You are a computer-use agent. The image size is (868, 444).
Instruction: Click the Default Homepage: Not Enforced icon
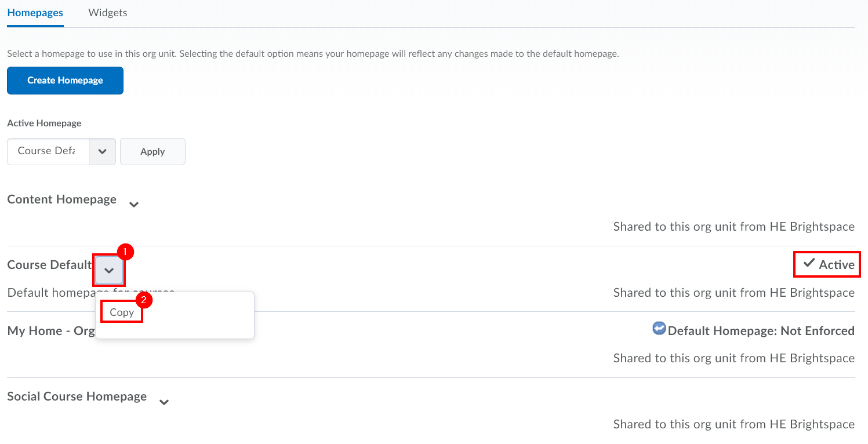(x=659, y=328)
